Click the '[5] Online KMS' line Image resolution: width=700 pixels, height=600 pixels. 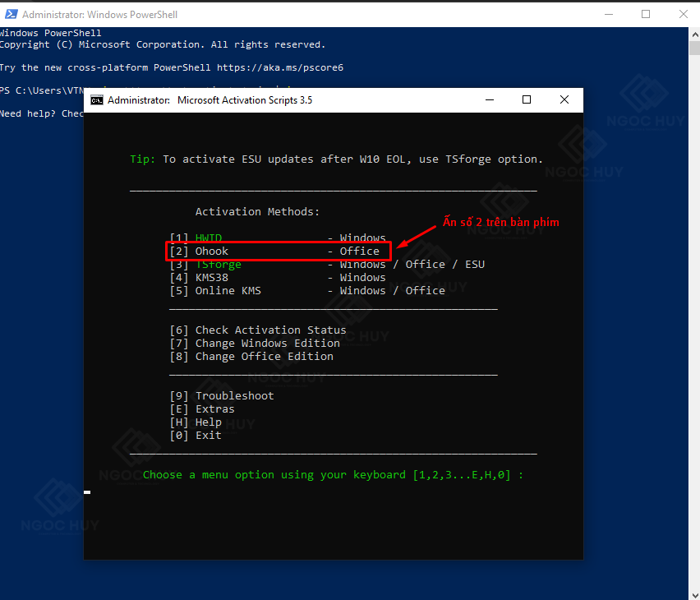point(307,291)
